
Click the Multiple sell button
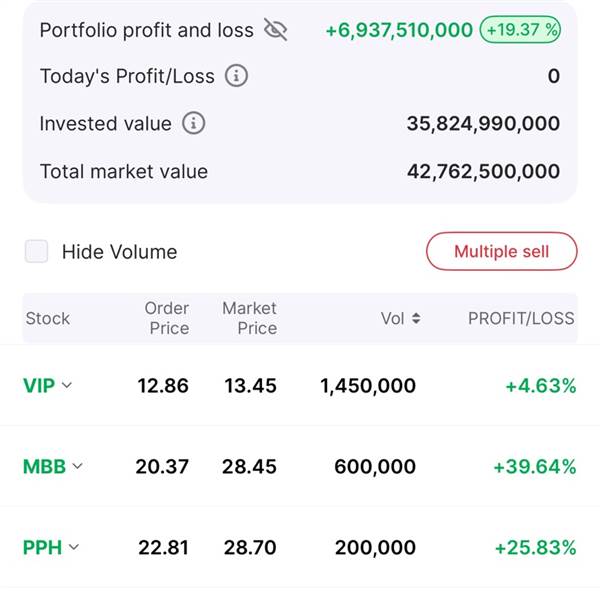point(502,251)
